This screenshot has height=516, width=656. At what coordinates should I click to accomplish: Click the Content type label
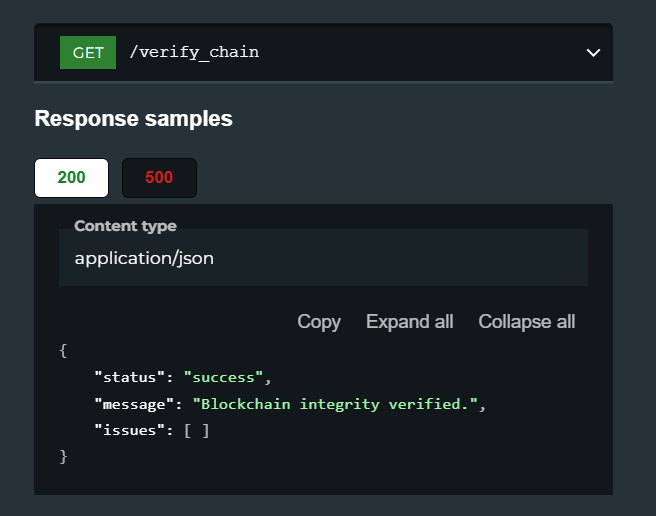pos(126,226)
